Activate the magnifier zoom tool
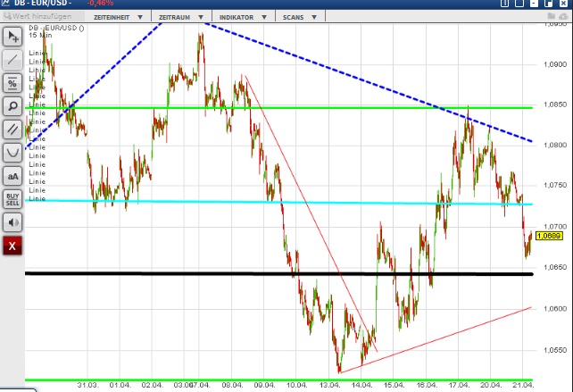 [12, 106]
